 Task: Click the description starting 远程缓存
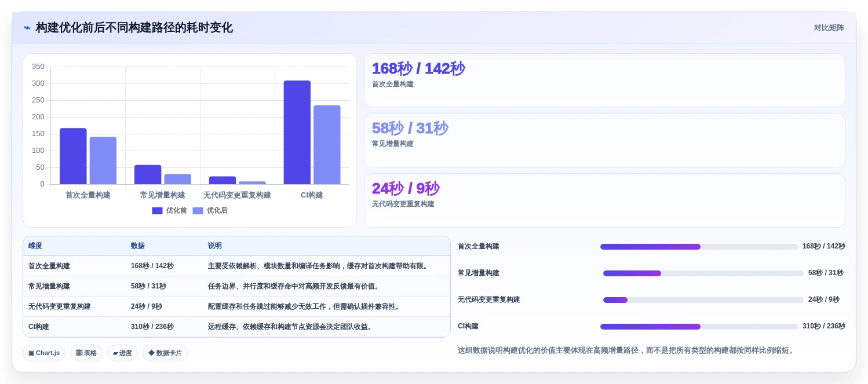[x=291, y=327]
